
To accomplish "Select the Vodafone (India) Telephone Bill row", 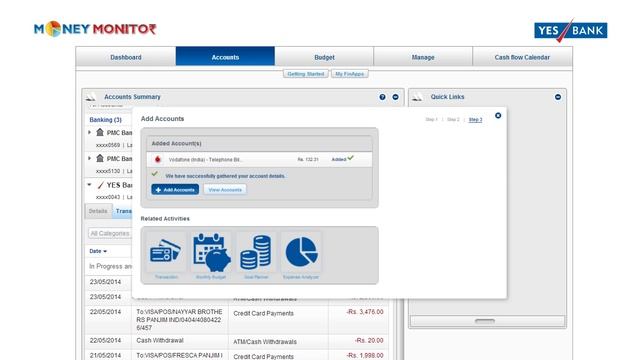I will (x=259, y=159).
